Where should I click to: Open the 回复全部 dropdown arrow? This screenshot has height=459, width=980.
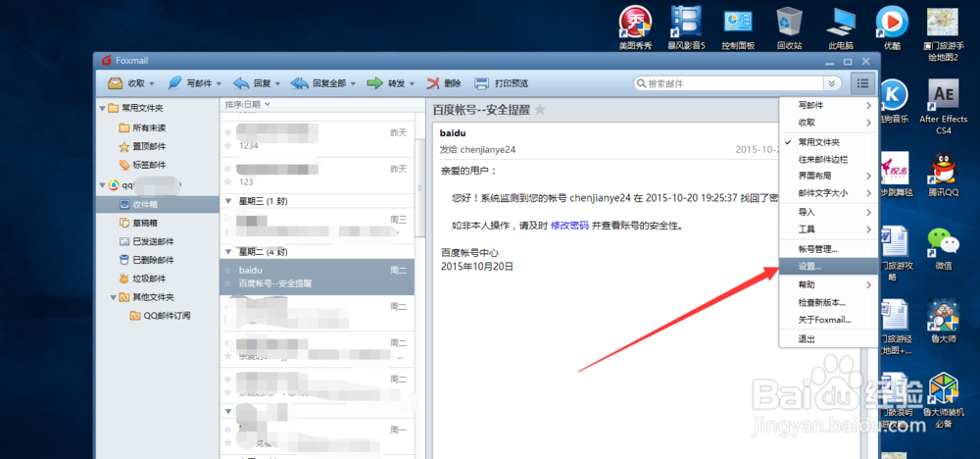tap(353, 83)
